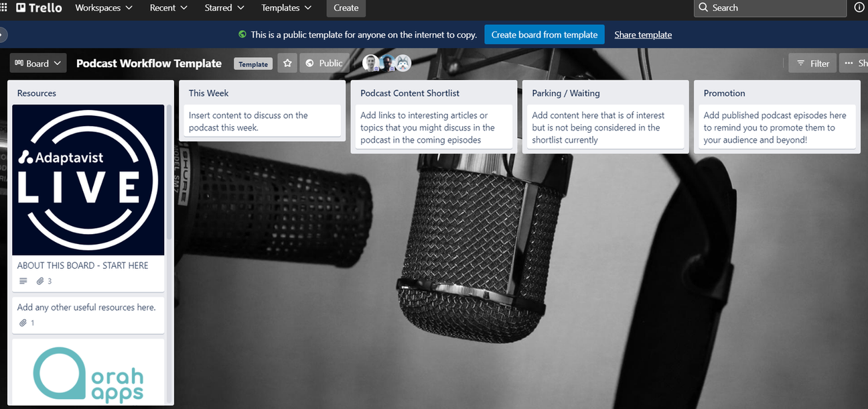Click inside the Search field

coord(770,7)
